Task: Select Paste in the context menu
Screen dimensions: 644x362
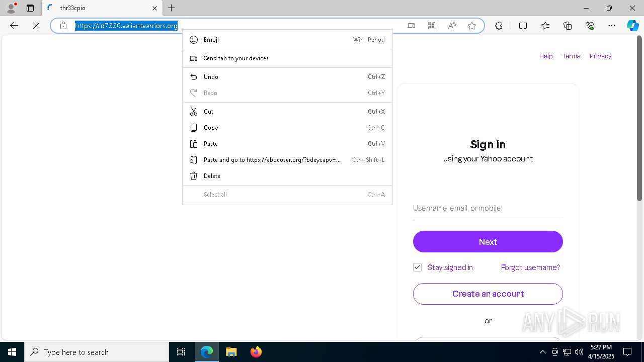Action: [x=287, y=144]
